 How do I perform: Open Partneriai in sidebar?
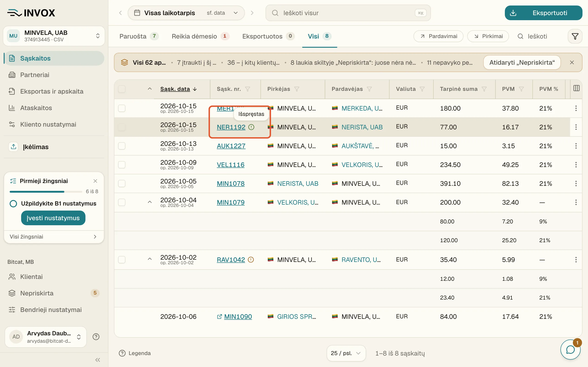tap(35, 75)
